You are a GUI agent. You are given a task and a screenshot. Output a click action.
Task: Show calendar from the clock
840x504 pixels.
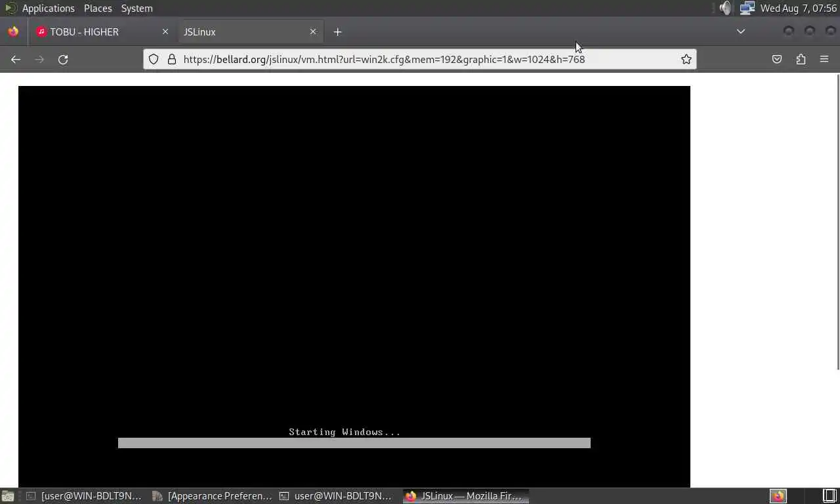pos(798,8)
